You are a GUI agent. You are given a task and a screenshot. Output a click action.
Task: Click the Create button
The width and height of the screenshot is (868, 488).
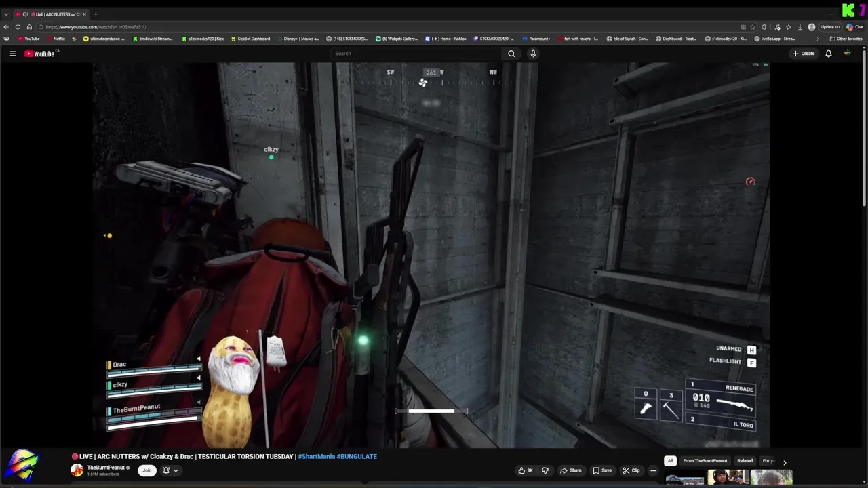[x=804, y=54]
